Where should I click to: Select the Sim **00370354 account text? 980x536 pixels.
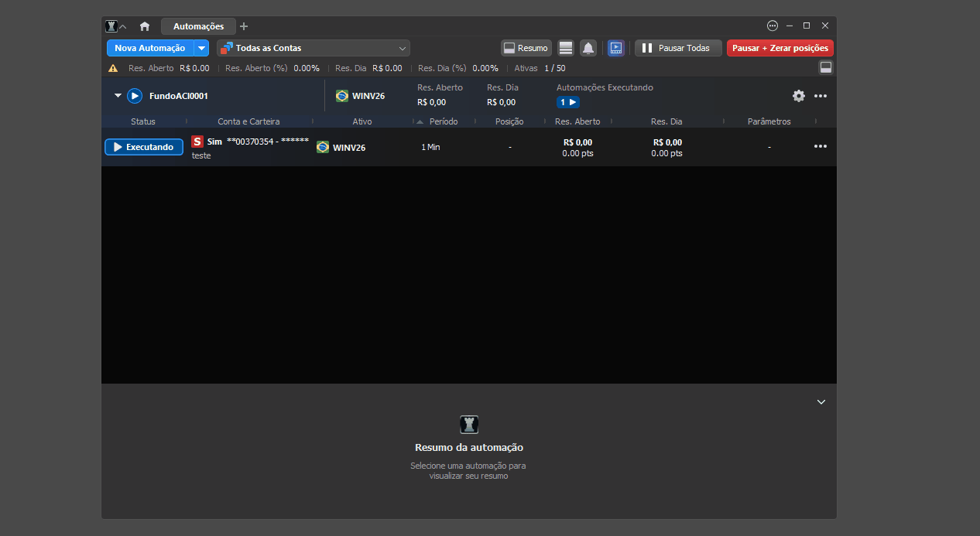coord(258,142)
